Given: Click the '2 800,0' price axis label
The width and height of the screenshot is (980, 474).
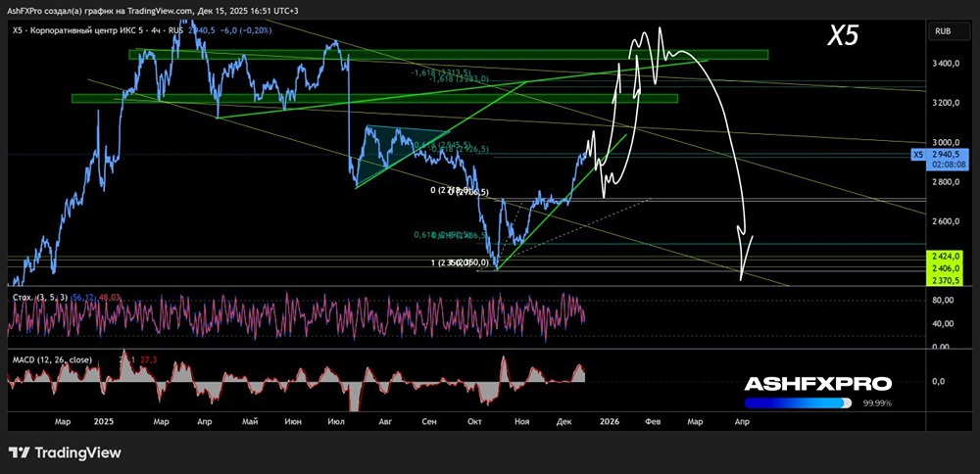Looking at the screenshot, I should tap(948, 182).
